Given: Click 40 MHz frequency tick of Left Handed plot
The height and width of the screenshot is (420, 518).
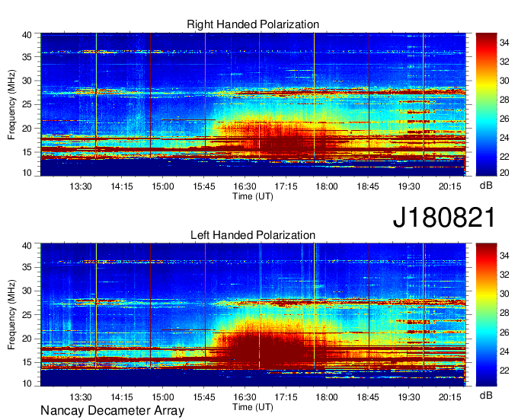Looking at the screenshot, I should pos(27,246).
